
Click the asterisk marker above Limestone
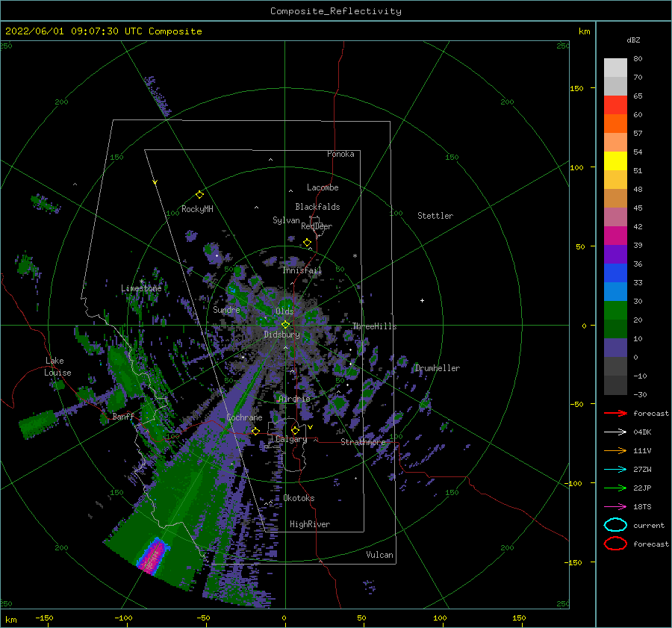[x=142, y=282]
